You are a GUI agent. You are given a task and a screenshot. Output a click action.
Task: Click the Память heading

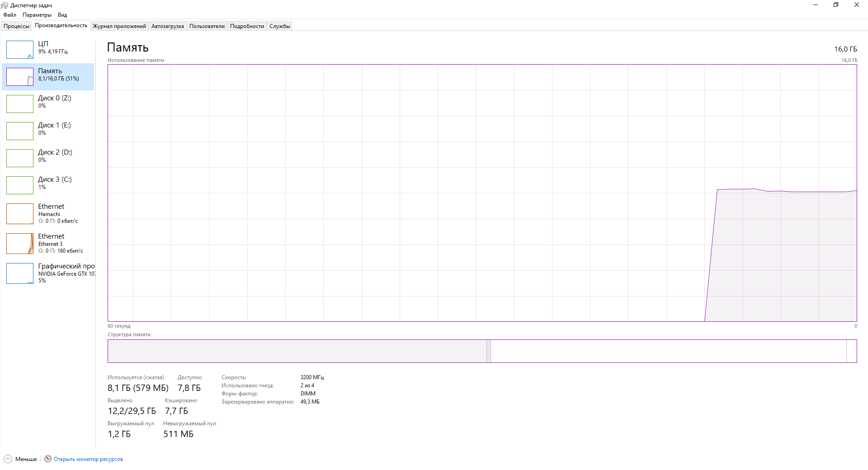click(128, 47)
